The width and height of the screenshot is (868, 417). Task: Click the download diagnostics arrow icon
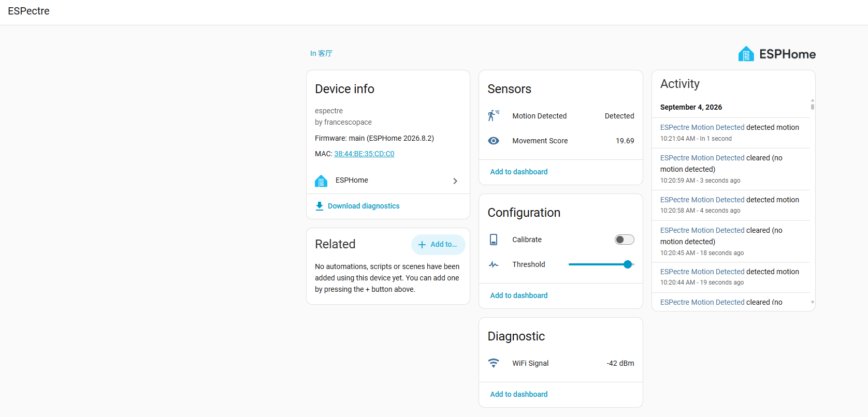tap(320, 206)
